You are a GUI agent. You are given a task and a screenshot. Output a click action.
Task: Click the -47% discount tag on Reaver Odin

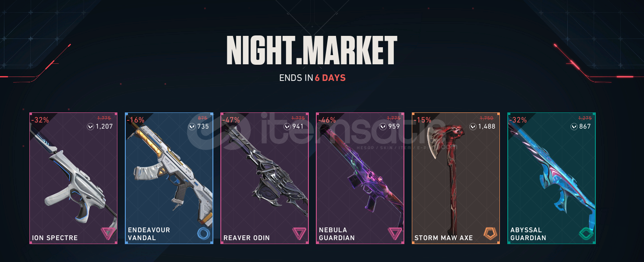click(x=231, y=120)
